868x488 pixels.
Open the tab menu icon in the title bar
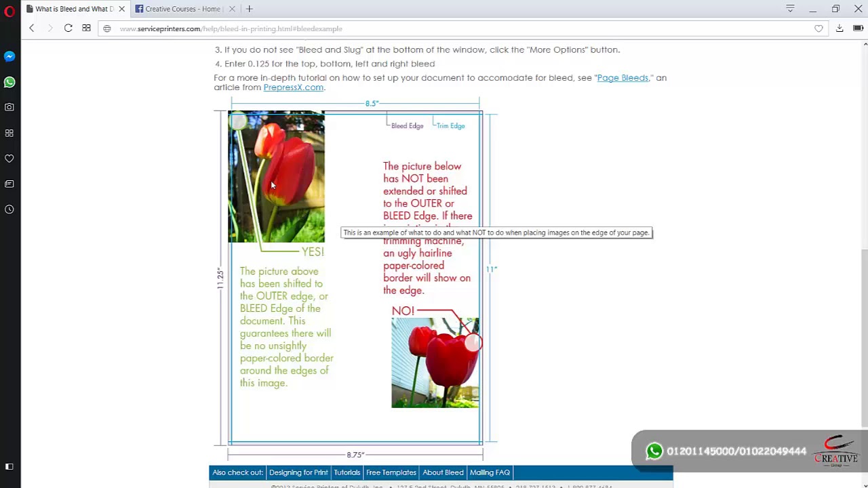point(790,9)
